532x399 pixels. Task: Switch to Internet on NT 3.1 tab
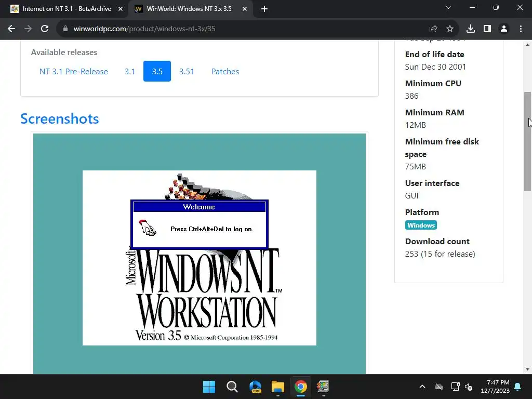66,9
